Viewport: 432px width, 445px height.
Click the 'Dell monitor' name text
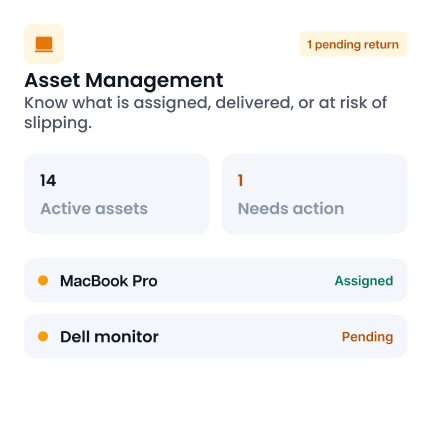tap(109, 337)
